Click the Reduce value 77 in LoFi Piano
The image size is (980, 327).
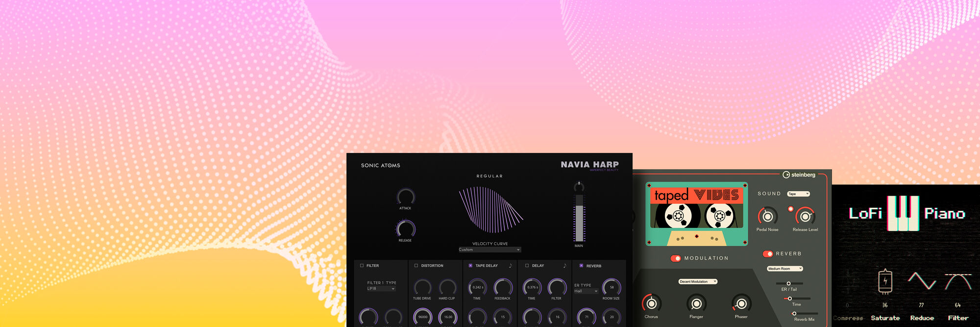tap(922, 305)
